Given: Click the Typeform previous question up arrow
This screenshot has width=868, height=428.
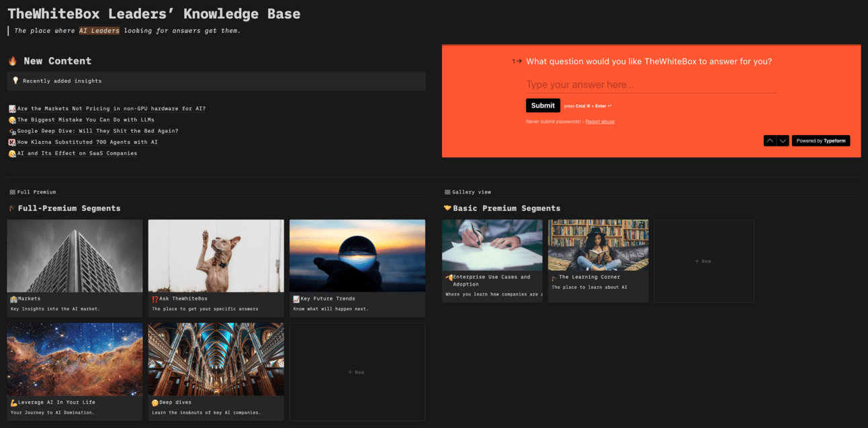Looking at the screenshot, I should pos(769,140).
